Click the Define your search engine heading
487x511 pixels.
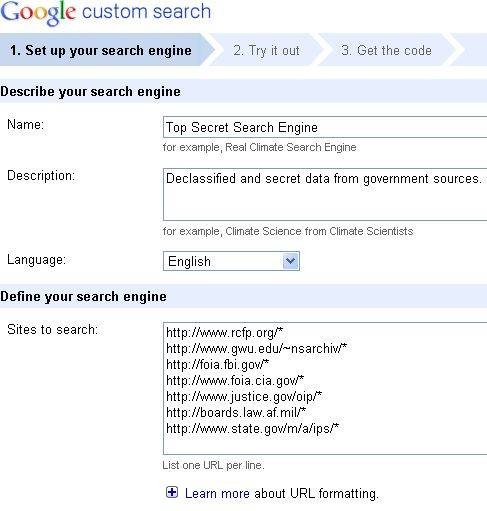click(83, 296)
